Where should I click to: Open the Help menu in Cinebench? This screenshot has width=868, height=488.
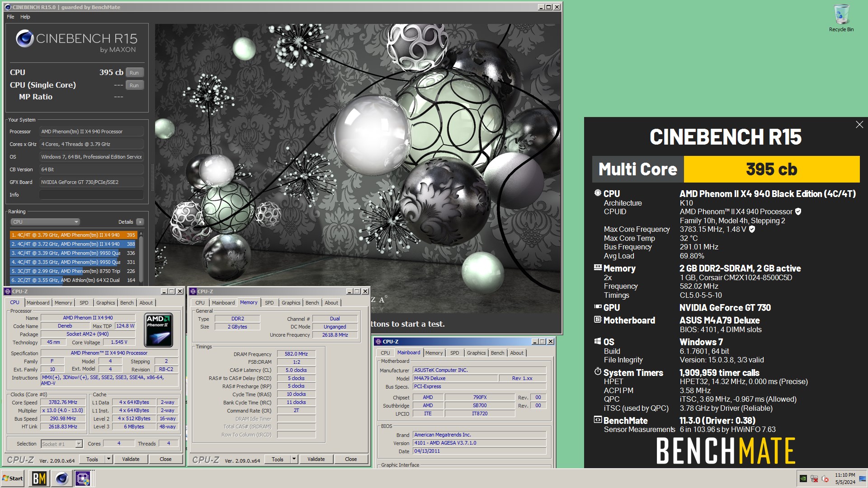[25, 17]
